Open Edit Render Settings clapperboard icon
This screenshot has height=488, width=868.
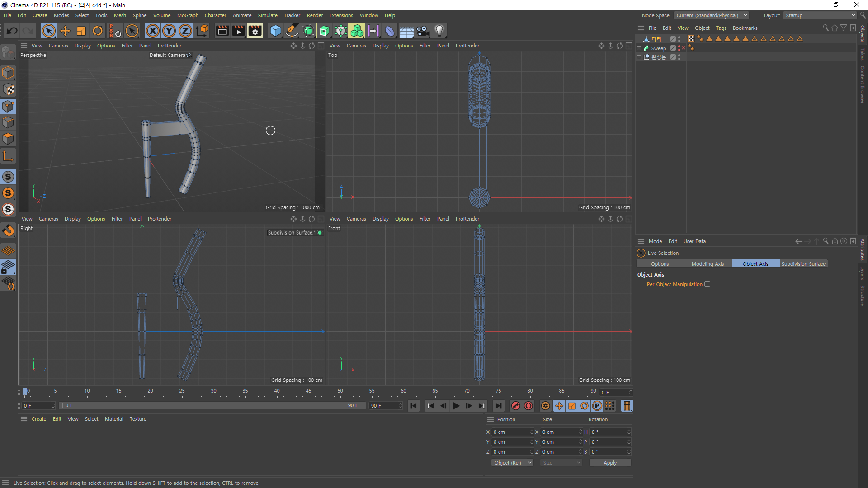pos(255,31)
